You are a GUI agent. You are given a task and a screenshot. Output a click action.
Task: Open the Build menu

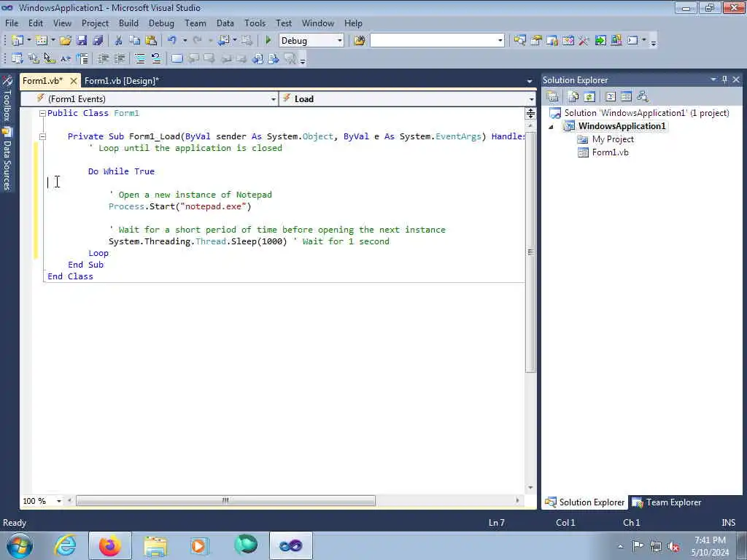tap(128, 23)
